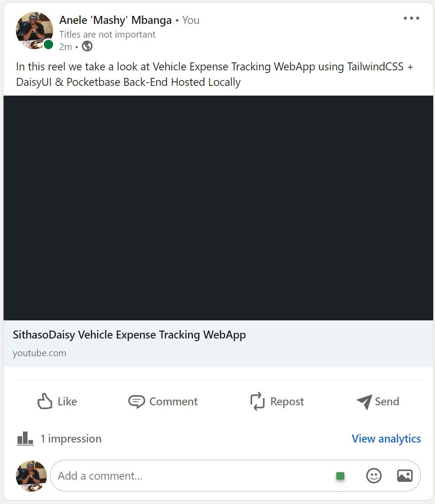The width and height of the screenshot is (435, 504).
Task: Click the add photo icon in comment box
Action: pos(405,476)
